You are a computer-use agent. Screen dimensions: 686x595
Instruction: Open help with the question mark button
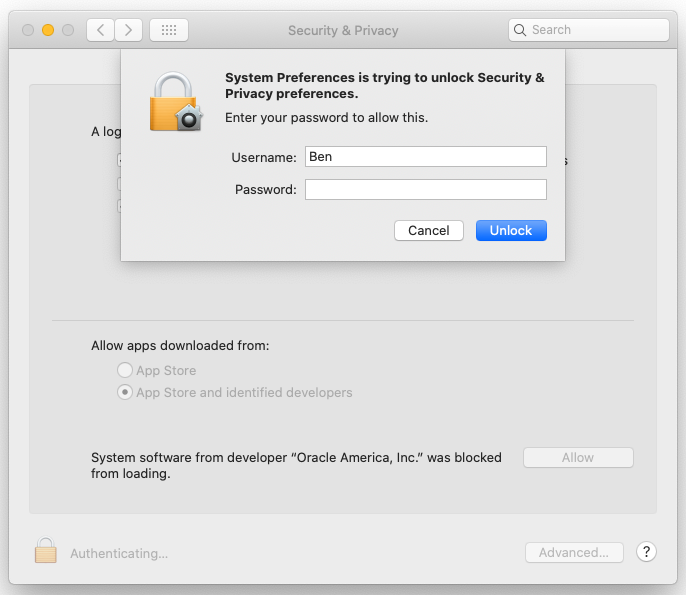646,552
